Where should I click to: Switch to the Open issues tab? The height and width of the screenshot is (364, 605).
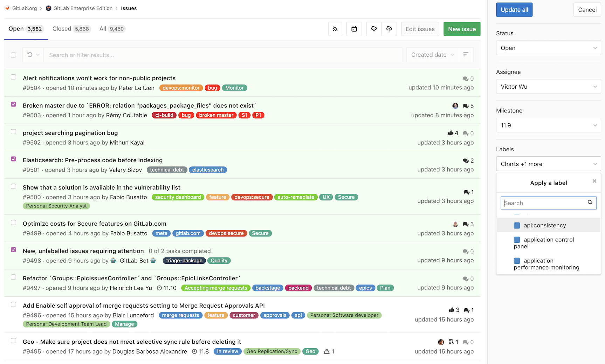(26, 29)
